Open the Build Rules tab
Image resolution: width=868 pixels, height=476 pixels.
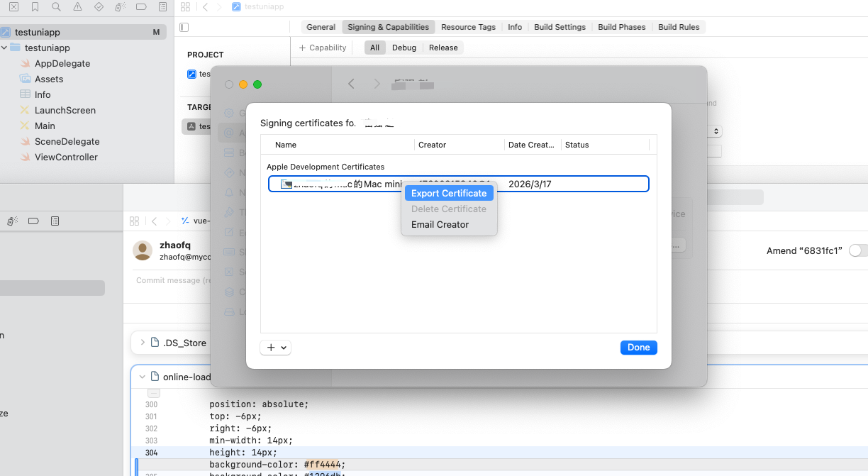pos(679,27)
